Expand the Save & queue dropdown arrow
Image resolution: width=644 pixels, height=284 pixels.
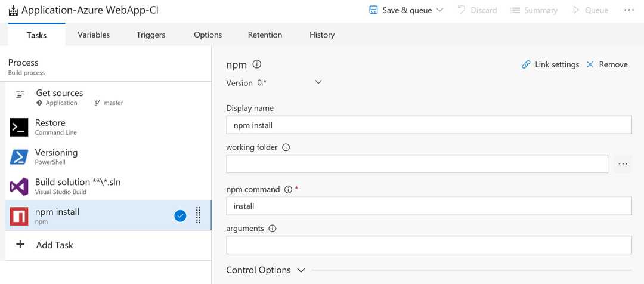point(440,10)
